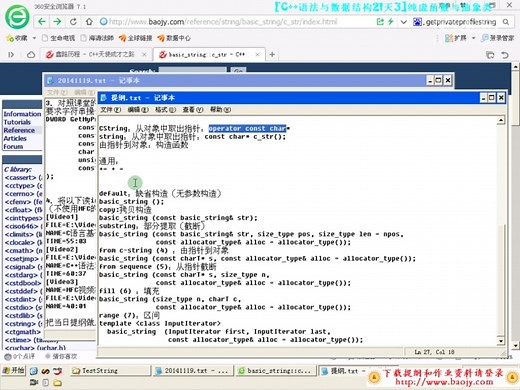Image resolution: width=520 pixels, height=390 pixels.
Task: Open the 数据中心 bookmark
Action: point(174,38)
